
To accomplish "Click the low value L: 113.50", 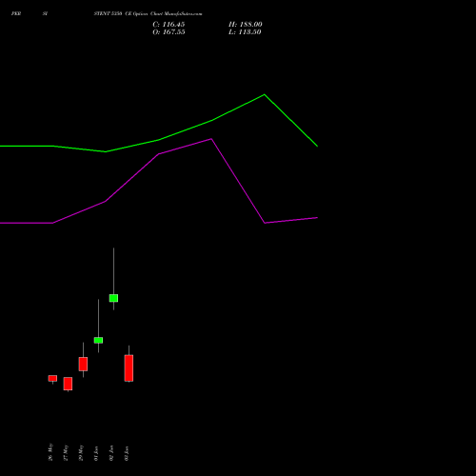I will coord(245,32).
